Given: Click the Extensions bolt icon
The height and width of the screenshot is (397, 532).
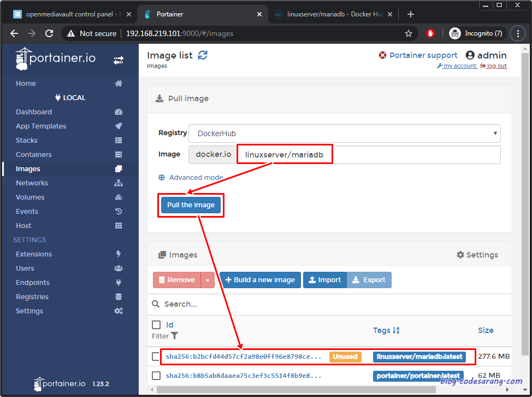Looking at the screenshot, I should coord(119,254).
